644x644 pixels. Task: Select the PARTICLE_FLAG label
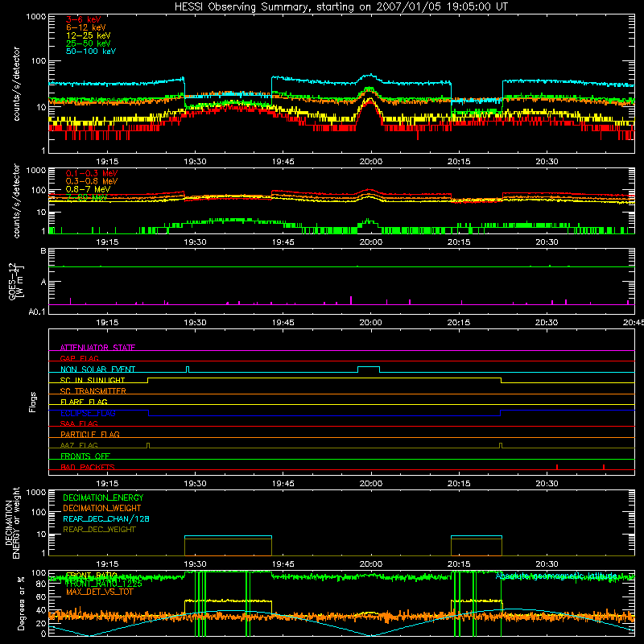tap(90, 434)
